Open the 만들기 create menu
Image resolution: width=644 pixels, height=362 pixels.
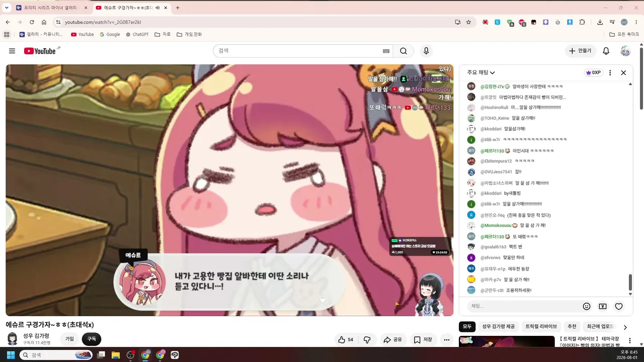point(581,51)
